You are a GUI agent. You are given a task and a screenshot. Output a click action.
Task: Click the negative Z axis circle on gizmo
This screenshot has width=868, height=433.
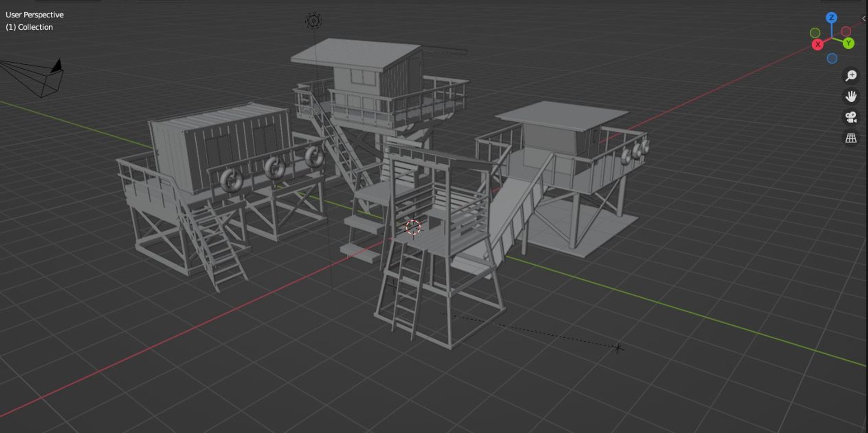[x=832, y=58]
